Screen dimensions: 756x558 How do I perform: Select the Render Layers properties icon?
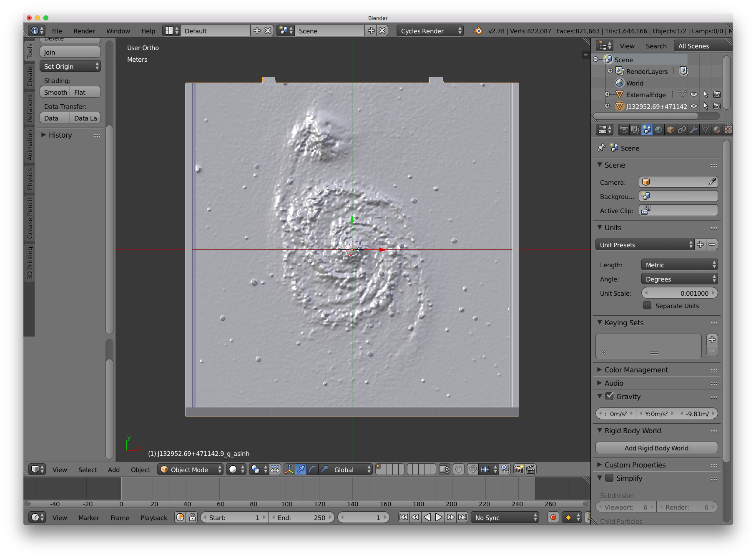coord(635,130)
